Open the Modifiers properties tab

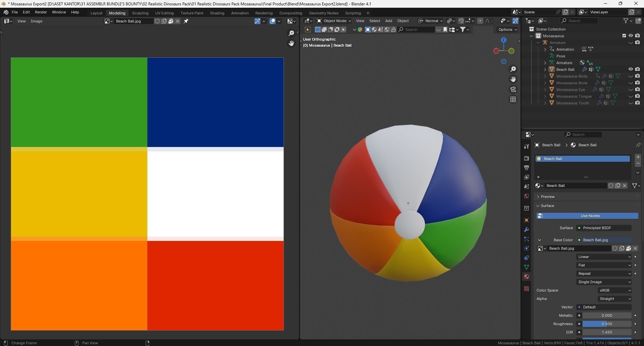(x=526, y=230)
